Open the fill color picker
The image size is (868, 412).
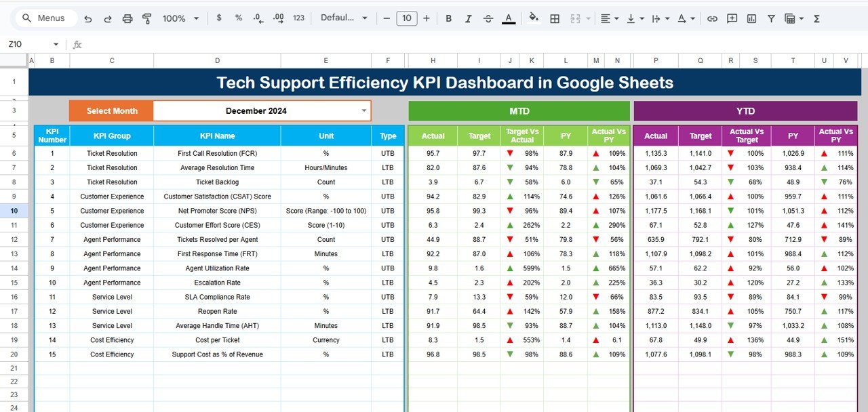pyautogui.click(x=534, y=18)
